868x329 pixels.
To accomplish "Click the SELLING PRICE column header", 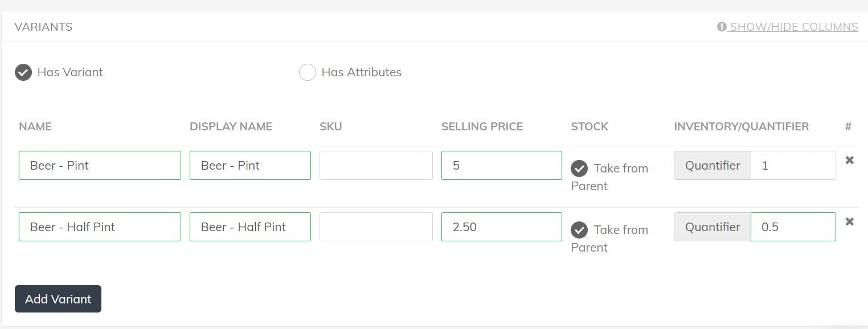I will (x=482, y=126).
